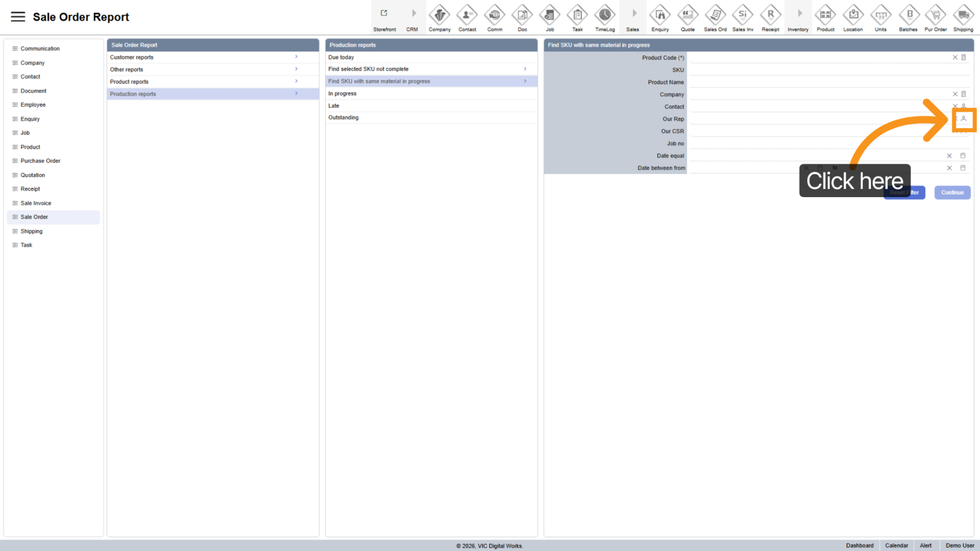The height and width of the screenshot is (551, 980).
Task: Expand Customer reports chevron
Action: click(296, 57)
